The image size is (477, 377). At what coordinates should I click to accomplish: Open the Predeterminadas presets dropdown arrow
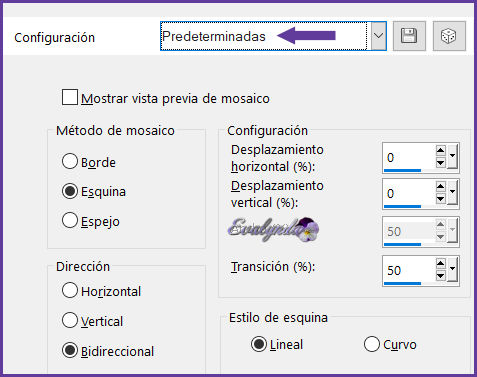coord(378,36)
